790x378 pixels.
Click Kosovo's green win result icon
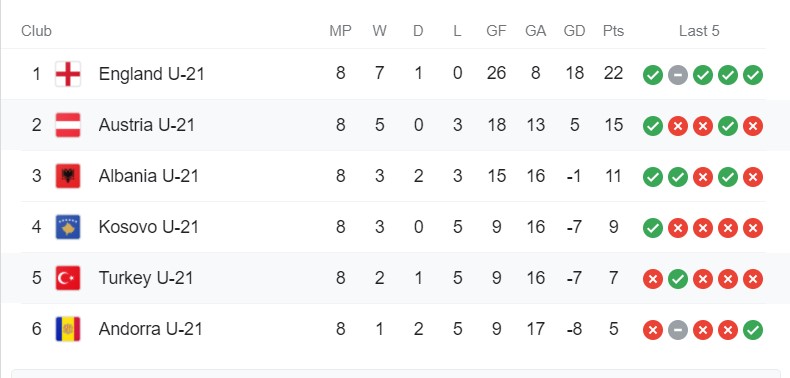coord(652,228)
